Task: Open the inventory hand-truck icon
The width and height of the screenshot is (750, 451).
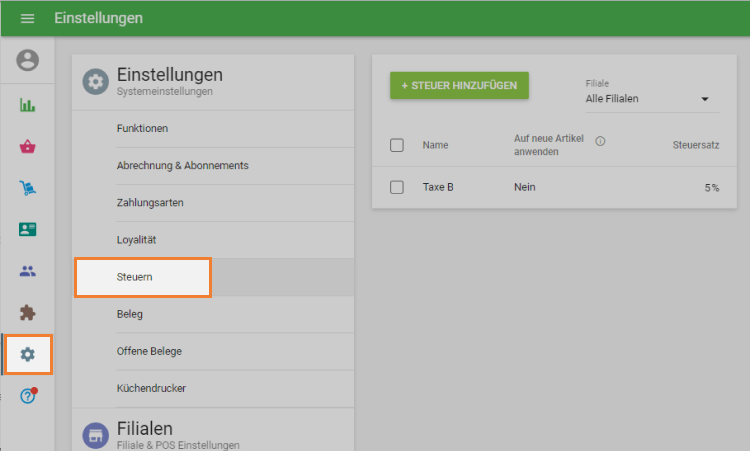Action: [28, 188]
